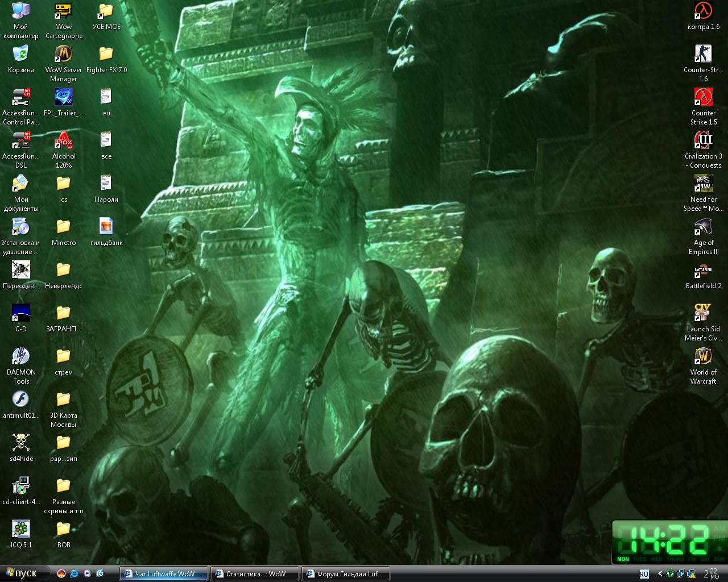Viewport: 728px width, 582px height.
Task: Click the taskbar date and time display
Action: 712,573
